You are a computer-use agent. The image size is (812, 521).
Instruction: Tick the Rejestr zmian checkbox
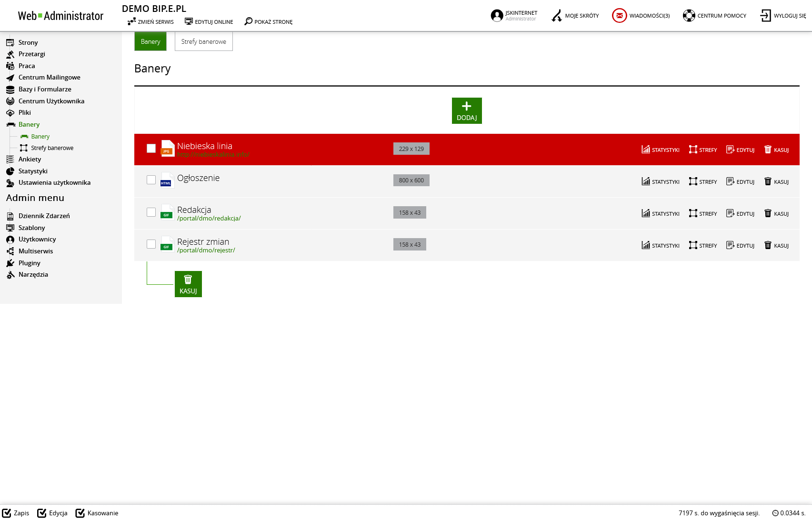point(151,244)
